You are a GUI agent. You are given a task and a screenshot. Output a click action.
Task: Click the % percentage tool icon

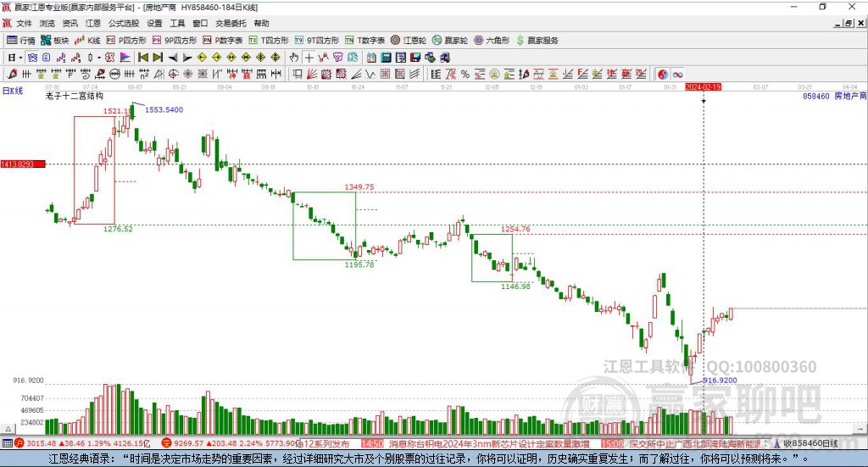tap(465, 74)
